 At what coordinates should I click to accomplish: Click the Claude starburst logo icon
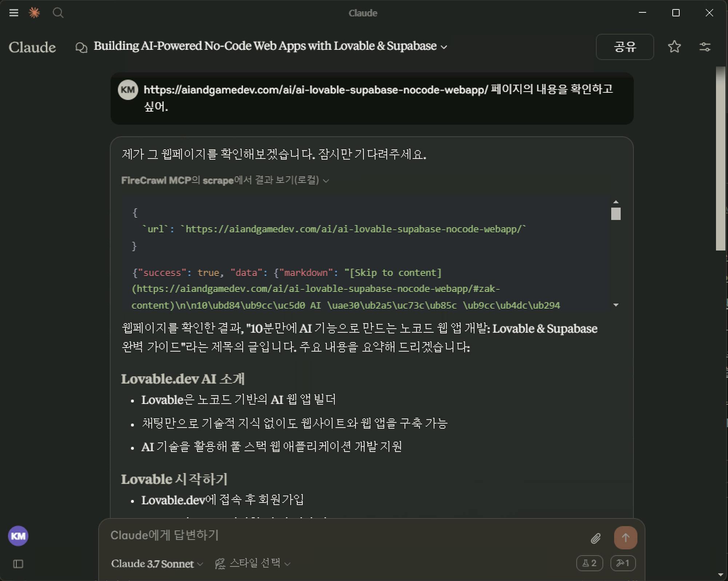point(34,13)
